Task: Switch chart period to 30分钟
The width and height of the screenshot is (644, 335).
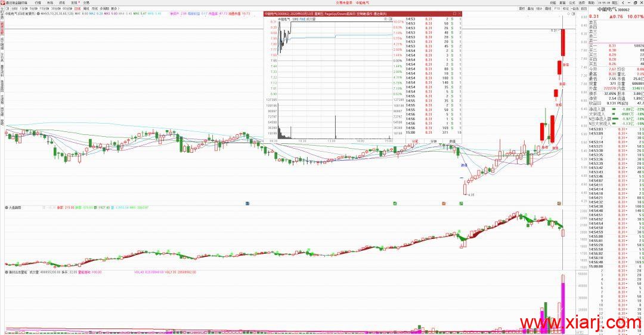Action: (x=56, y=8)
